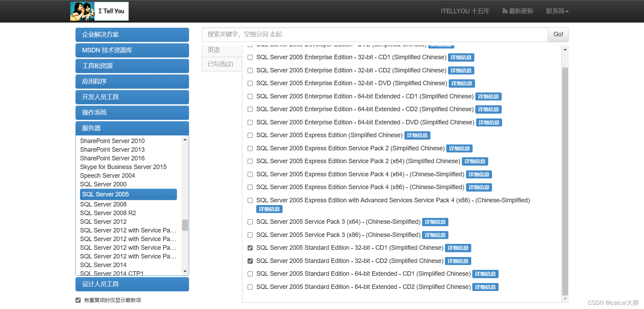
Task: Expand the MSDN 技术资源库 panel
Action: [x=132, y=50]
